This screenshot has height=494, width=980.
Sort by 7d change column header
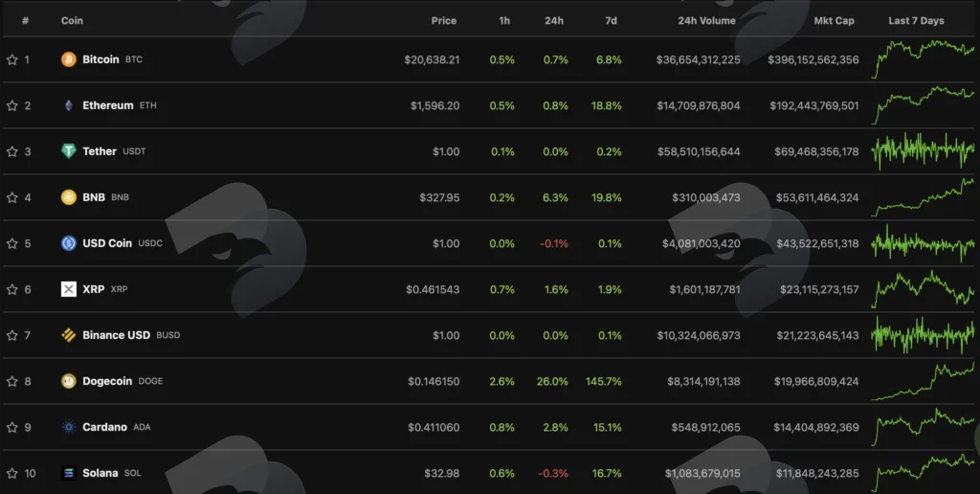612,21
